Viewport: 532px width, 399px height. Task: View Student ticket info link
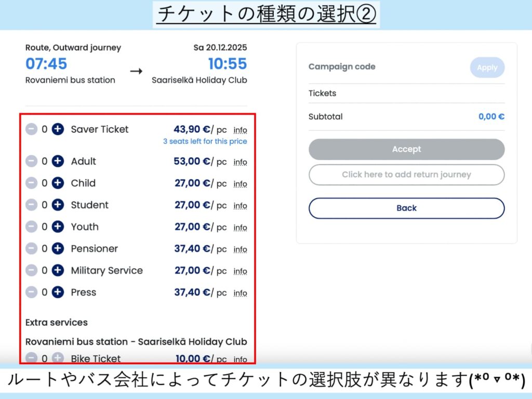click(240, 206)
